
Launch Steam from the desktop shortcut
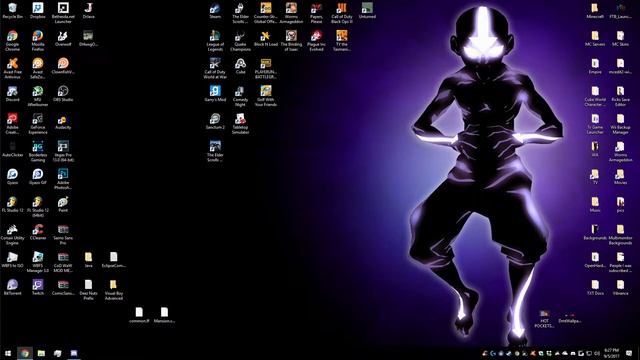(215, 11)
